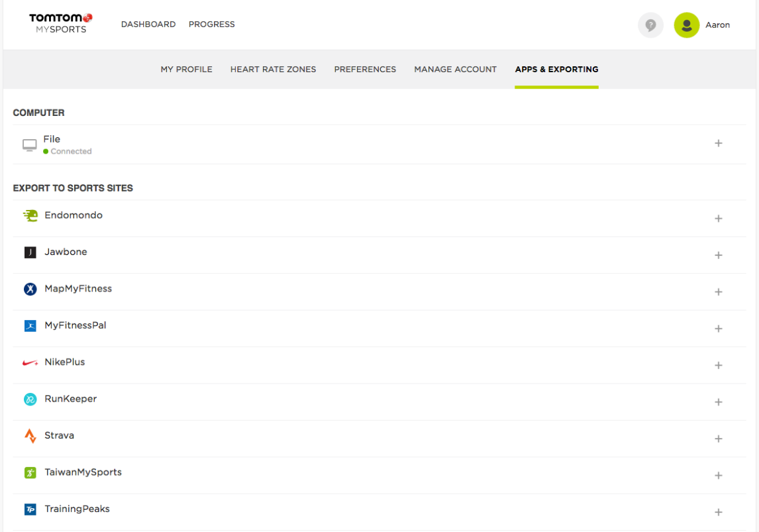Click the Jawbone site name
The image size is (759, 532).
66,252
